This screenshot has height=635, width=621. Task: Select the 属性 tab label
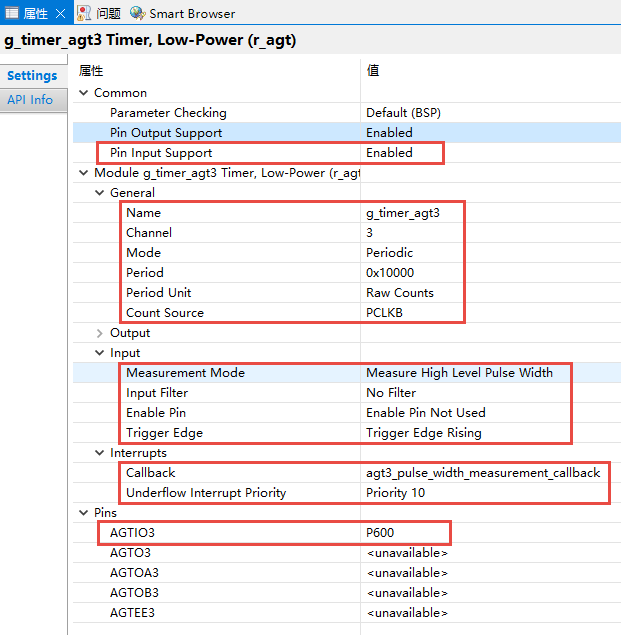coord(35,14)
